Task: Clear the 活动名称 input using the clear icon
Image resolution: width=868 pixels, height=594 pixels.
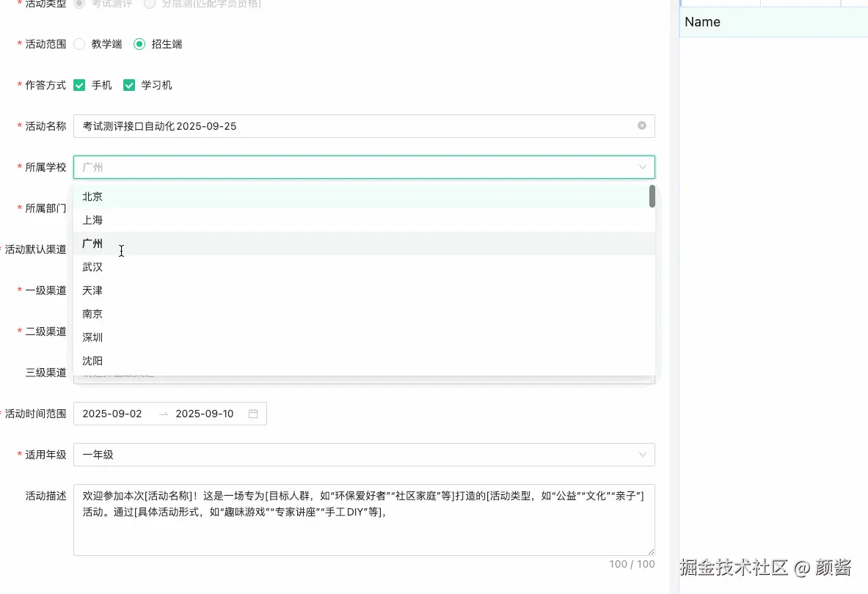Action: click(641, 125)
